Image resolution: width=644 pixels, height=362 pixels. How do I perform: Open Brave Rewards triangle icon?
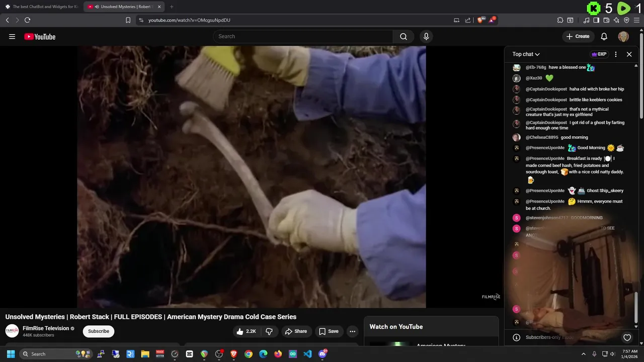click(492, 20)
